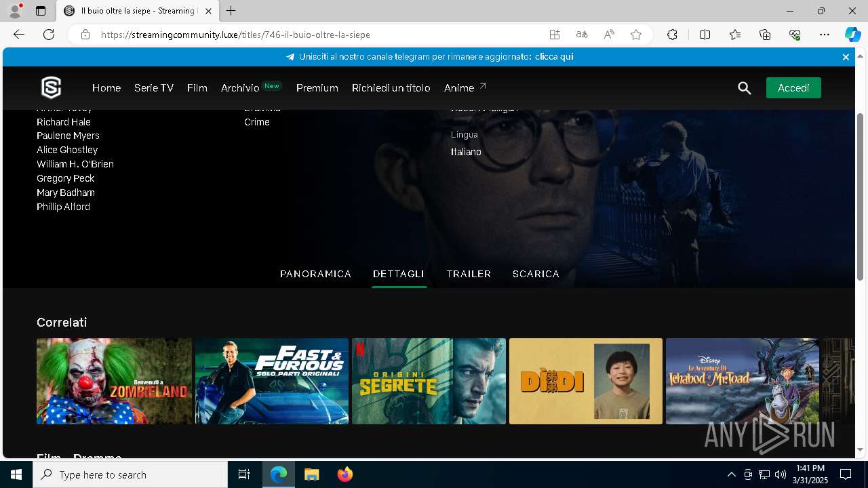The image size is (868, 488).
Task: Launch the Copilot sidebar icon
Action: pos(852,35)
